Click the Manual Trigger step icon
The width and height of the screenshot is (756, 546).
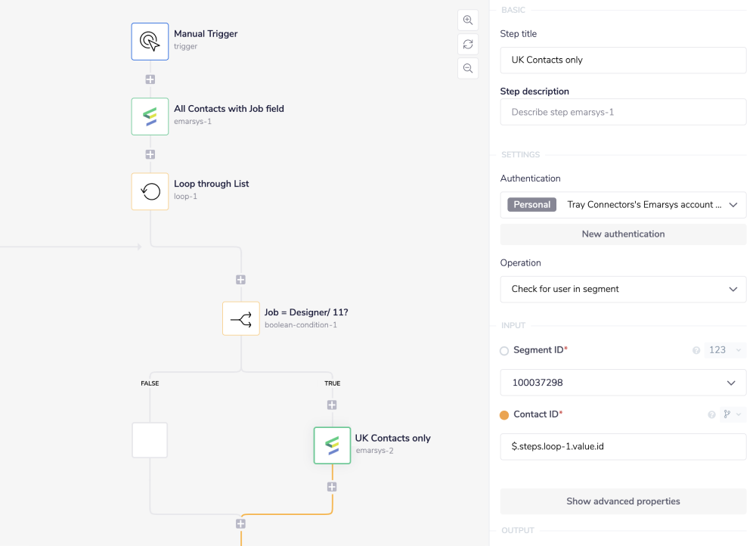[x=150, y=41]
